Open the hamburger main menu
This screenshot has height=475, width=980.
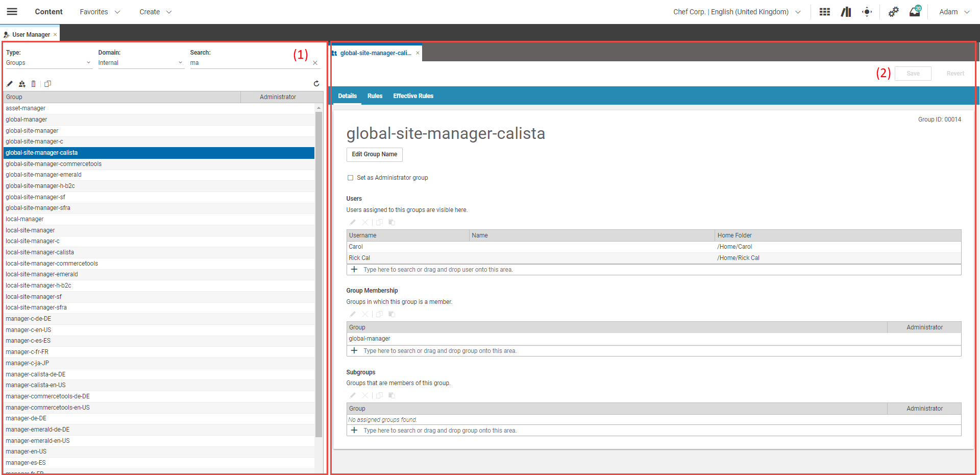(x=12, y=12)
